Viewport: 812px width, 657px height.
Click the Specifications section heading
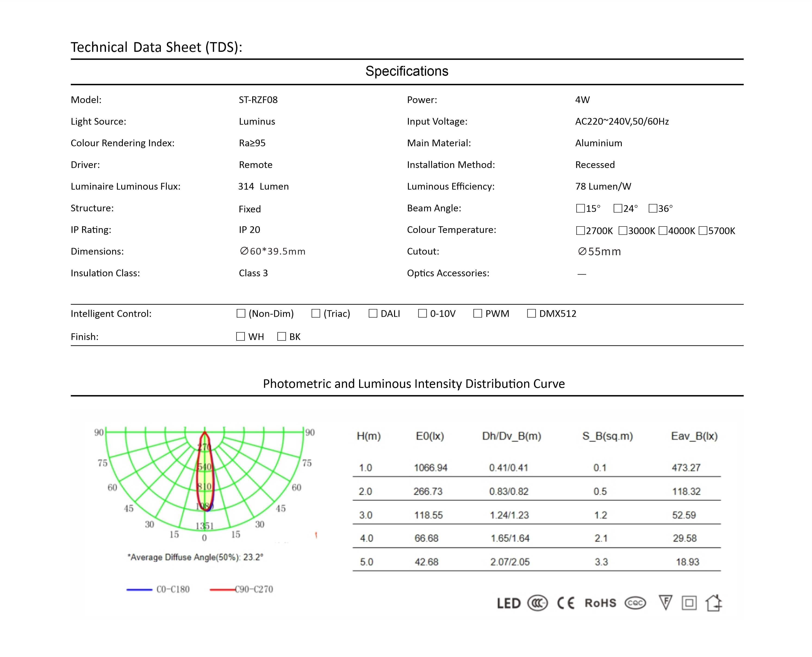pyautogui.click(x=407, y=71)
